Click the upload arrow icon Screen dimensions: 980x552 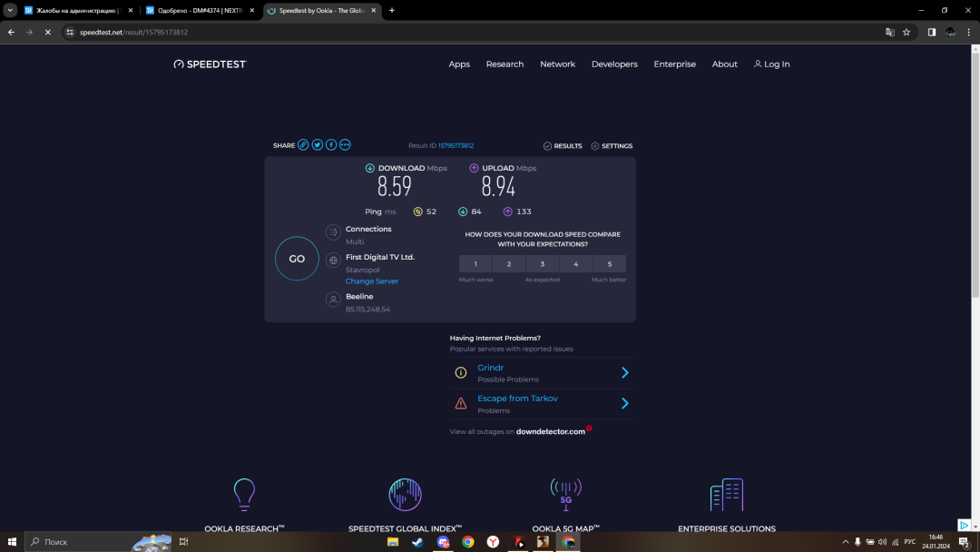pyautogui.click(x=474, y=168)
